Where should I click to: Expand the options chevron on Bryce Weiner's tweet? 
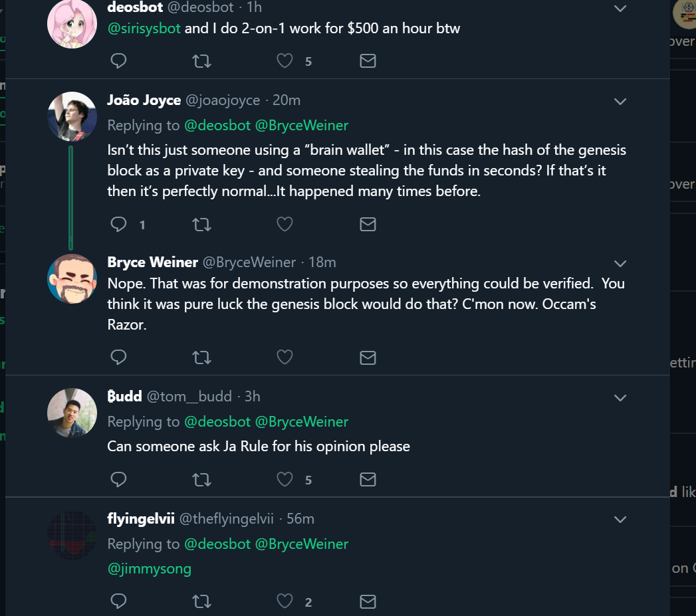(620, 263)
